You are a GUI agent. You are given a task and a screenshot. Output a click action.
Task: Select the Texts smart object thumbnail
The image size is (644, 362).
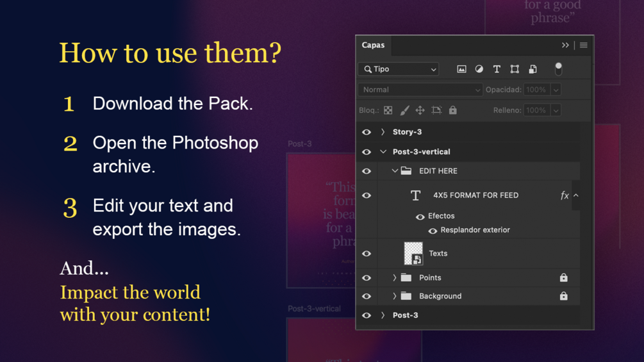pos(413,253)
